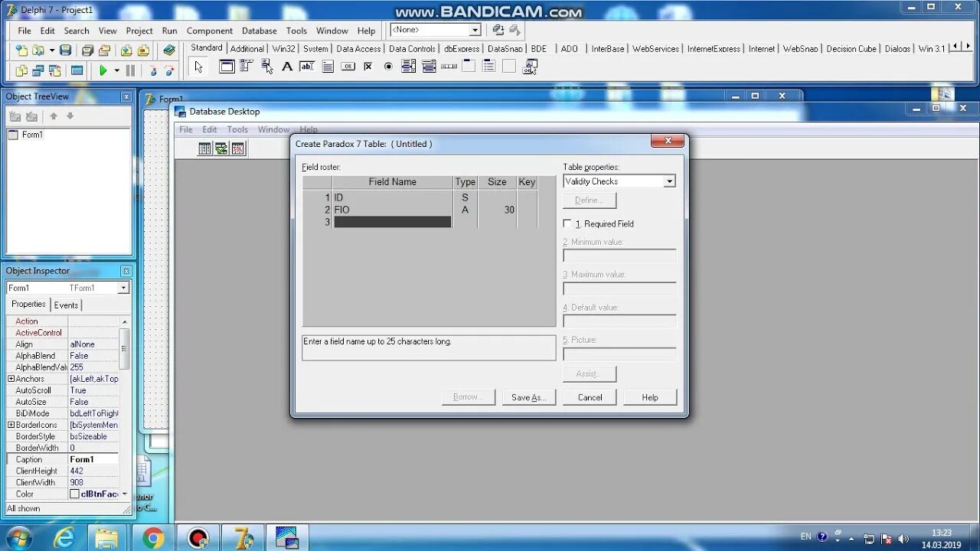Open the Form1 TForm1 object selector dropdown

point(123,288)
